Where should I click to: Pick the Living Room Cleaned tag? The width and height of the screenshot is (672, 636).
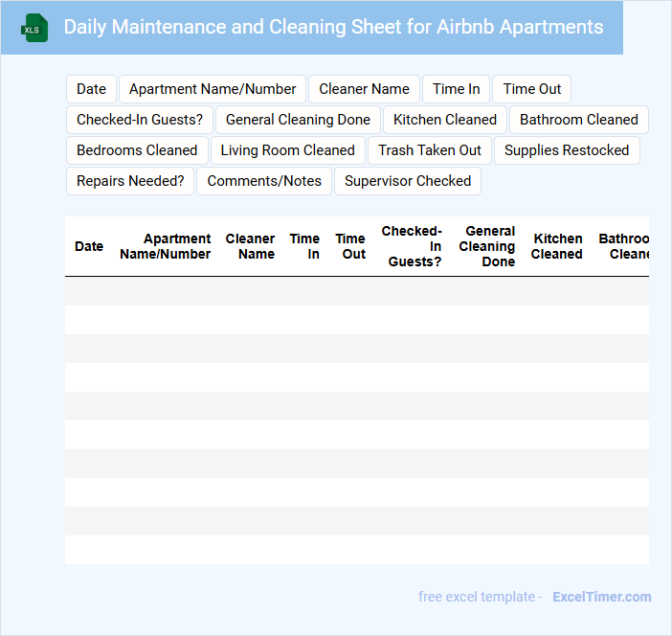pyautogui.click(x=287, y=150)
